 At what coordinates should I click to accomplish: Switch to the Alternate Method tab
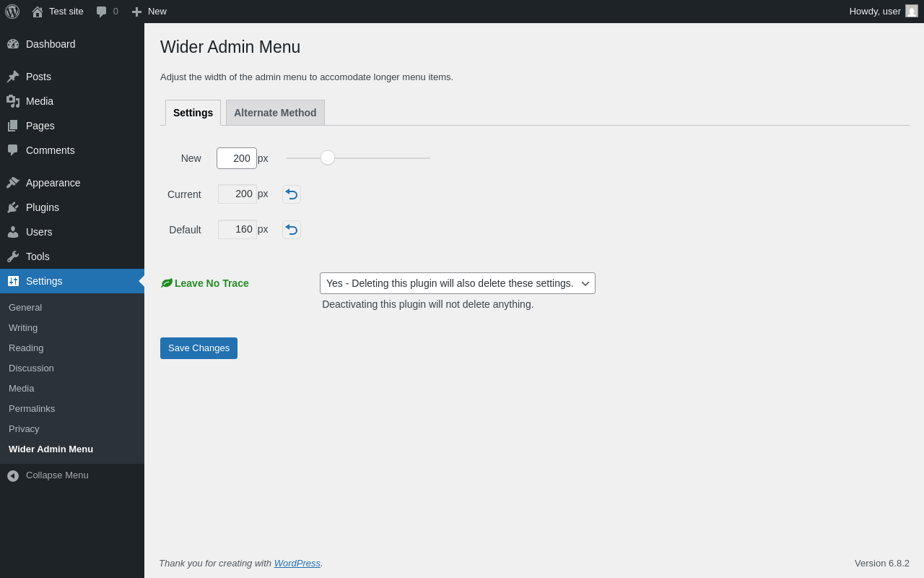275,113
